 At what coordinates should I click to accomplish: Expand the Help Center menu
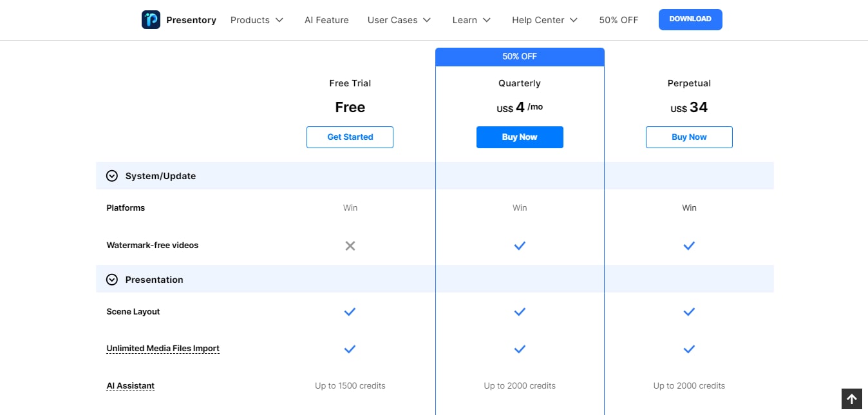coord(545,20)
